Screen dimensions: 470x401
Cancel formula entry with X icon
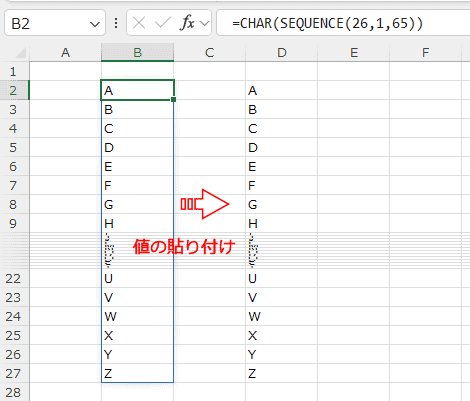click(139, 23)
